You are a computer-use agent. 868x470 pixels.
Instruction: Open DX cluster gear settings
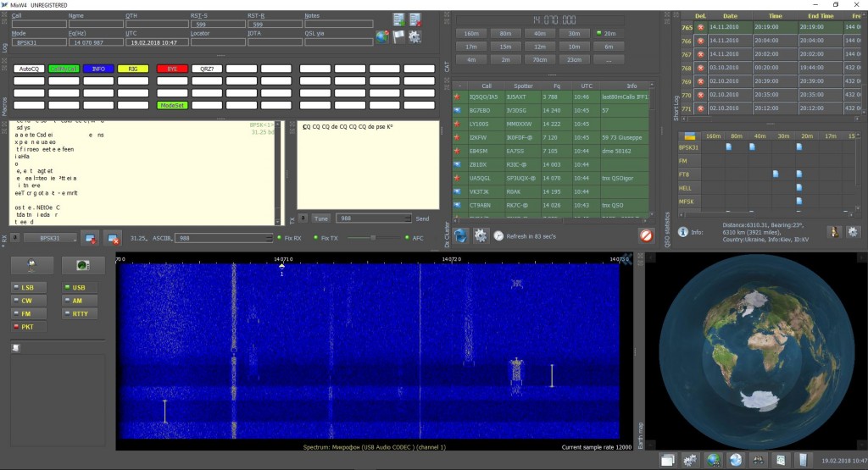[480, 236]
